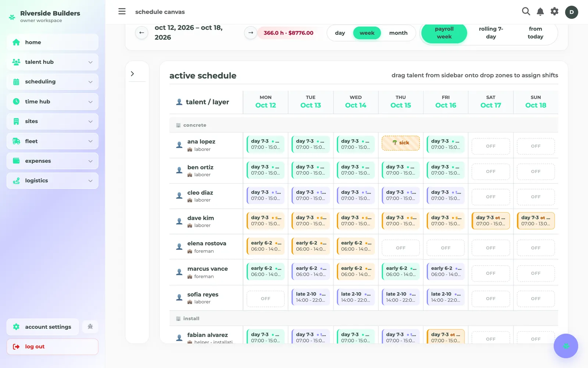Click the home sidebar icon
The image size is (588, 368).
coord(16,42)
